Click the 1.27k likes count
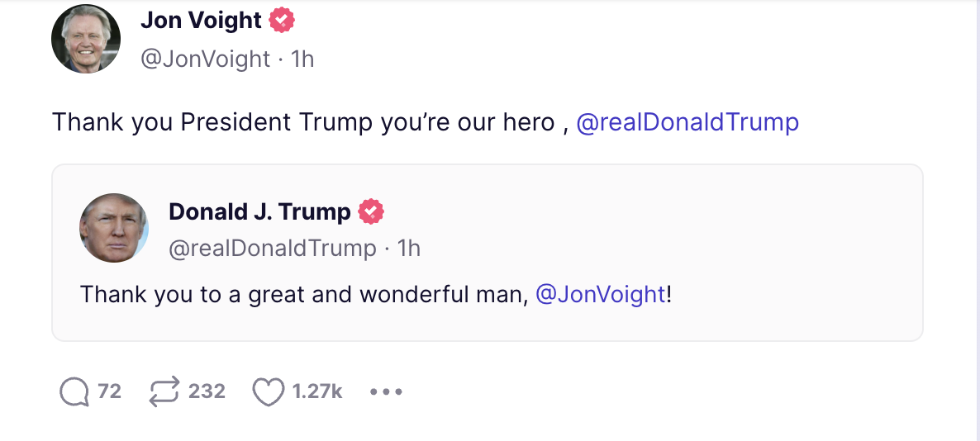The height and width of the screenshot is (441, 980). coord(317,391)
